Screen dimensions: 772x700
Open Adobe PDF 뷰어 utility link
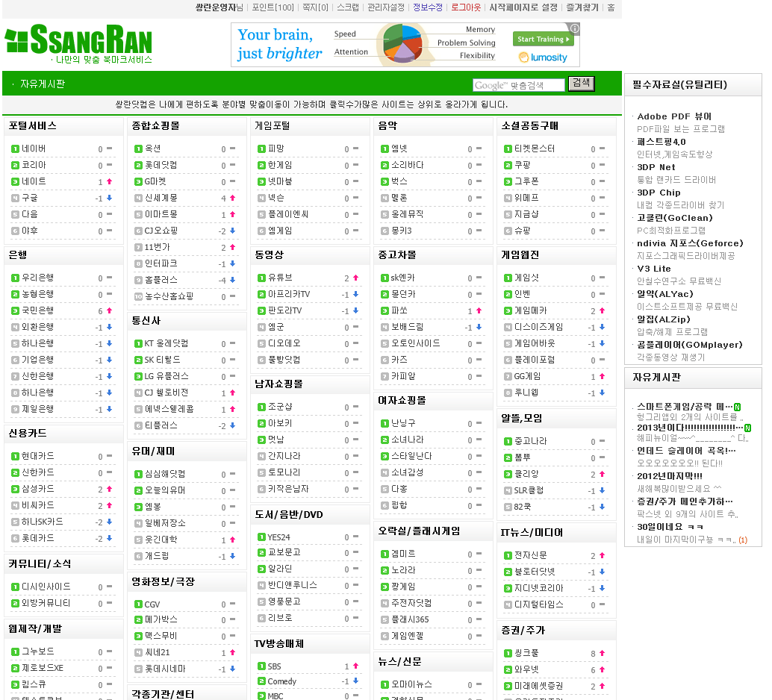click(x=674, y=116)
